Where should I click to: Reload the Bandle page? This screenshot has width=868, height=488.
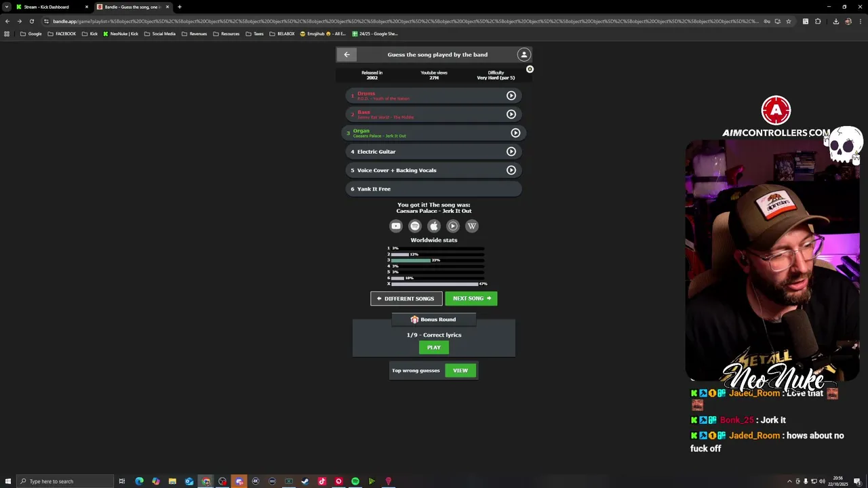31,21
